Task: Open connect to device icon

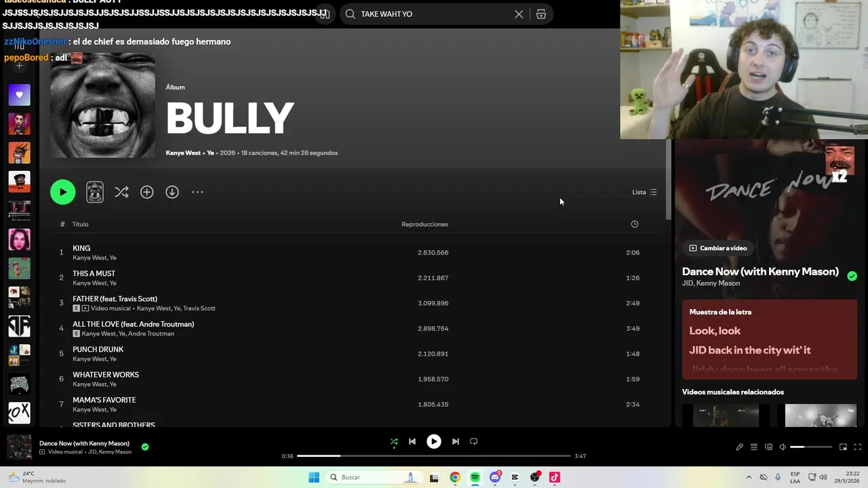Action: [768, 447]
